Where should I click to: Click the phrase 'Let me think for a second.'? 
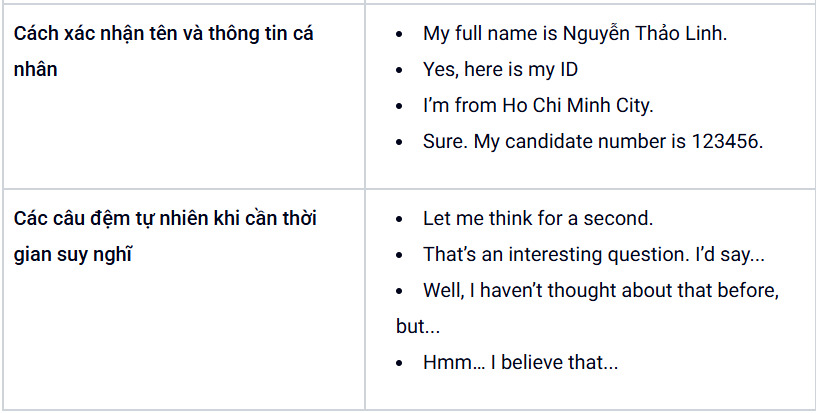pyautogui.click(x=538, y=218)
